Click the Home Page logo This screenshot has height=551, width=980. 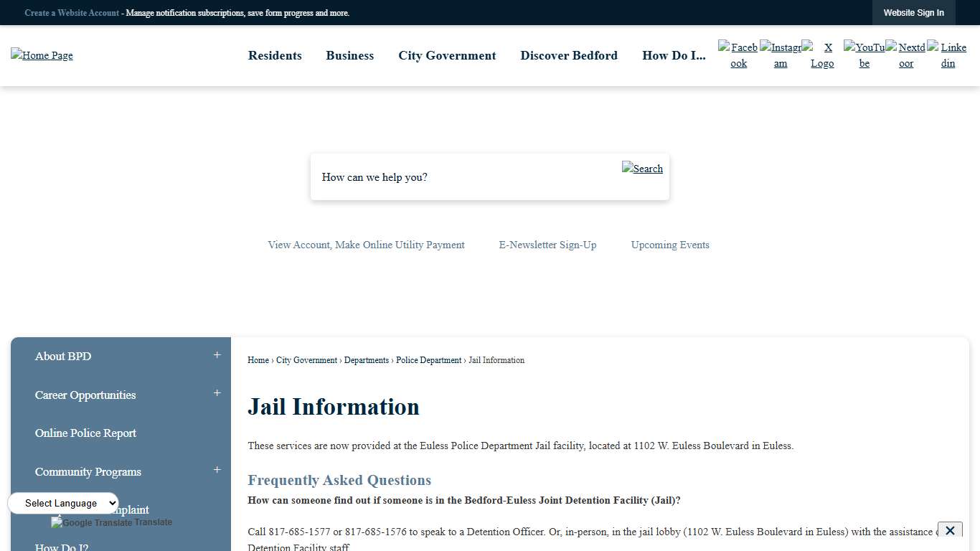[42, 55]
